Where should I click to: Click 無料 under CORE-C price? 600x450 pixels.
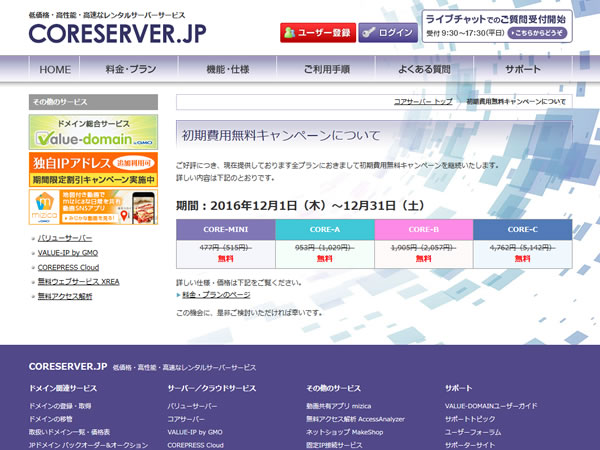tap(523, 259)
